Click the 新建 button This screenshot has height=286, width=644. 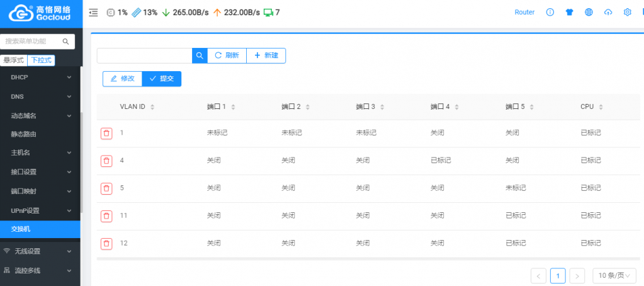click(266, 55)
